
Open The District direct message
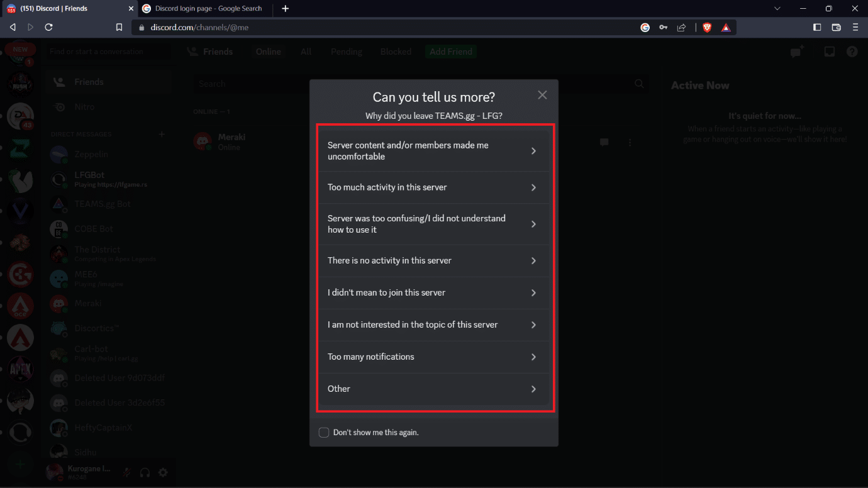(x=108, y=253)
